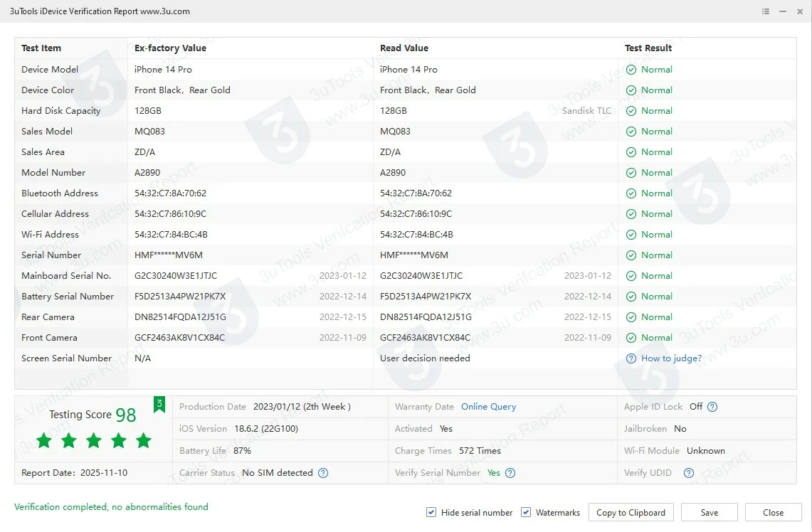Click help icon next to Verify UDID
Viewport: 812px width, 532px height.
point(688,473)
